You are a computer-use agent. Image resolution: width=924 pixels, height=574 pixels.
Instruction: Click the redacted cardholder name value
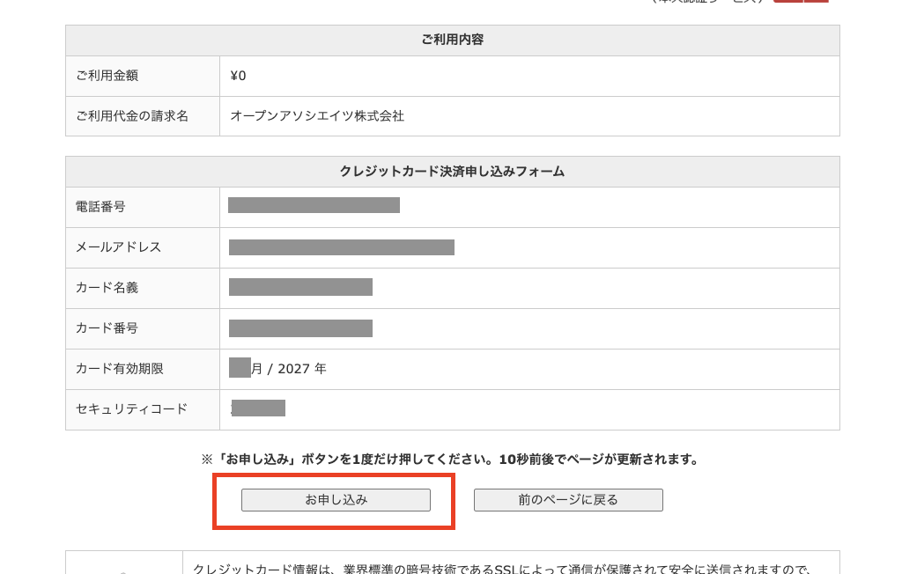tap(300, 287)
